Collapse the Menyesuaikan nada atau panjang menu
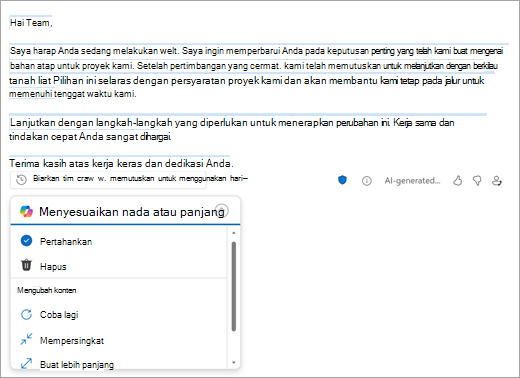This screenshot has width=520, height=378. coord(222,211)
